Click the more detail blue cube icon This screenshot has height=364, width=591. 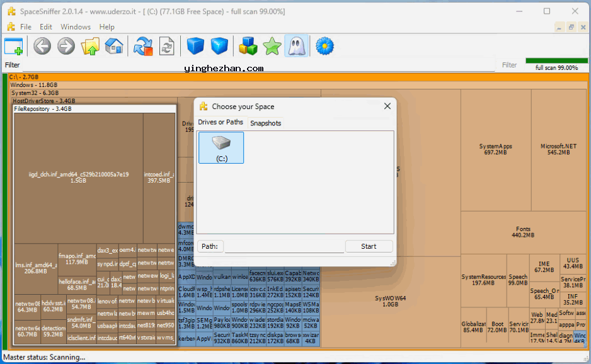219,47
